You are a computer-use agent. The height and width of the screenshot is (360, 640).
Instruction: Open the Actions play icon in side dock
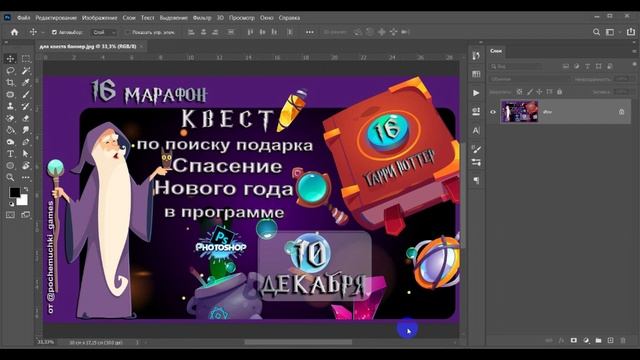(476, 93)
